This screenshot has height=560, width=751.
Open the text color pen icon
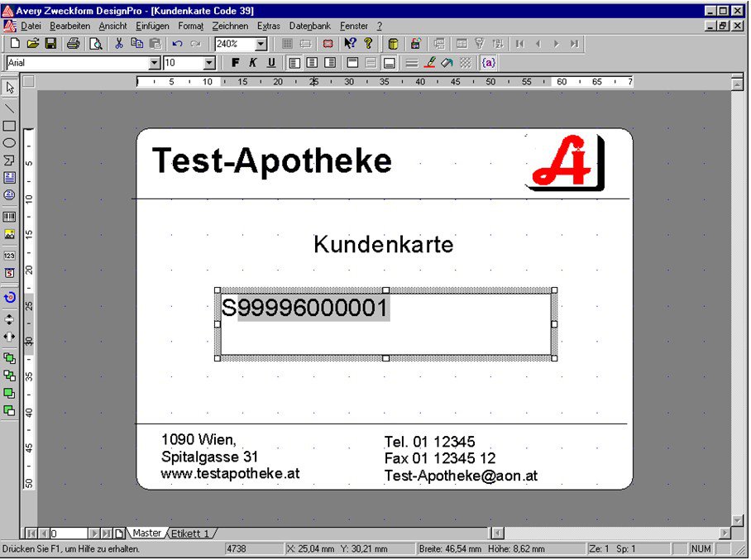coord(429,63)
